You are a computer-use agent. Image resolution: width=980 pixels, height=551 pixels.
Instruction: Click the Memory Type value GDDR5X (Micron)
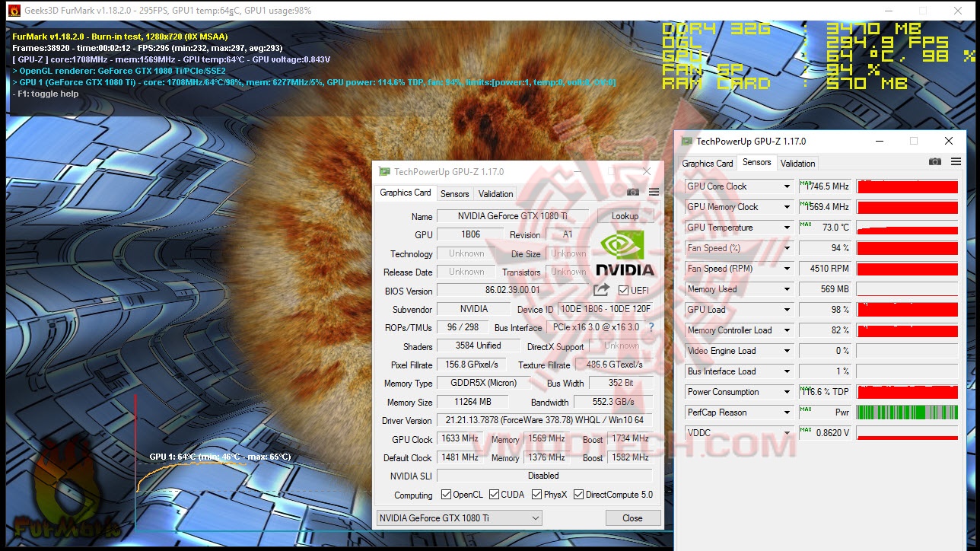482,383
